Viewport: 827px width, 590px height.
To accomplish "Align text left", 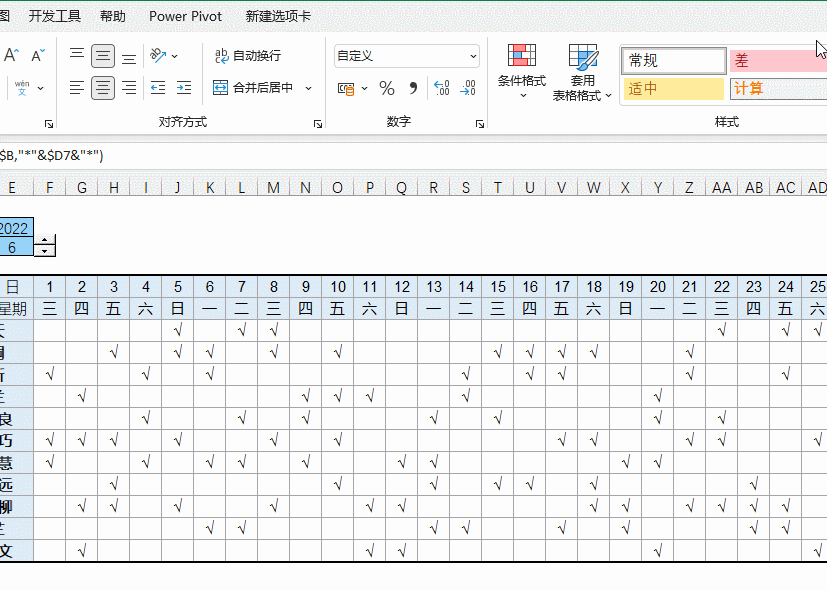I will tap(77, 88).
